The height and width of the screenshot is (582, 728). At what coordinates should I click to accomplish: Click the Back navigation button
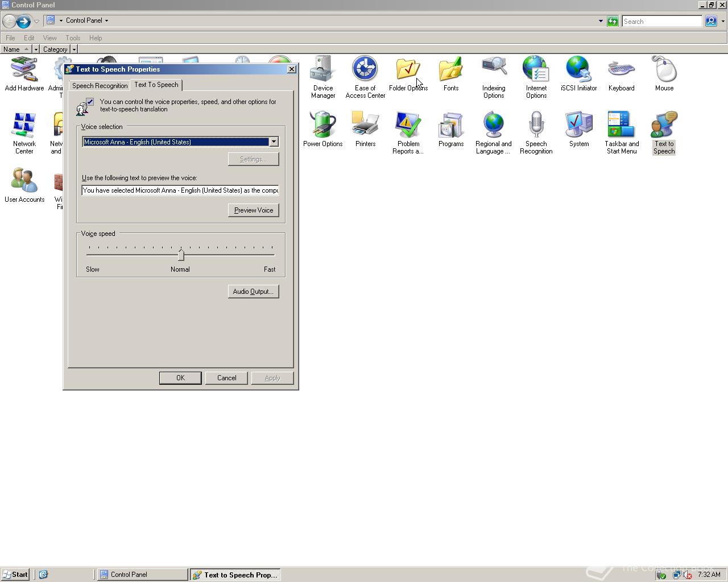point(9,22)
